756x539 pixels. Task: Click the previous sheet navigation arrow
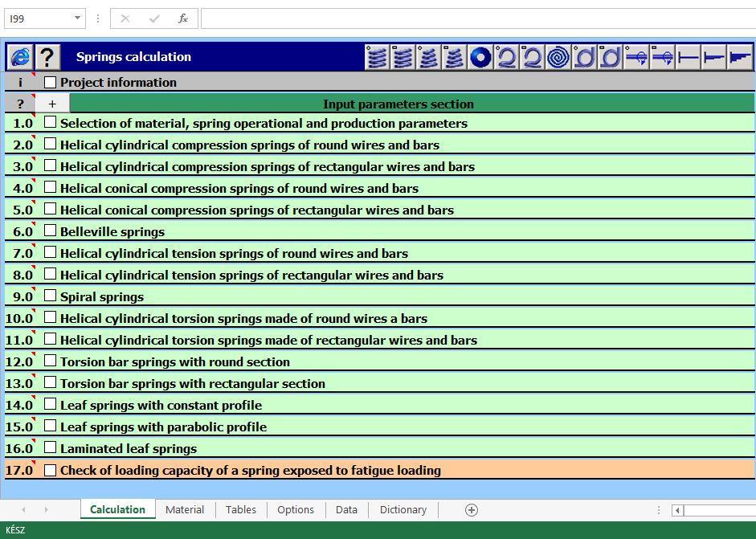[x=23, y=509]
